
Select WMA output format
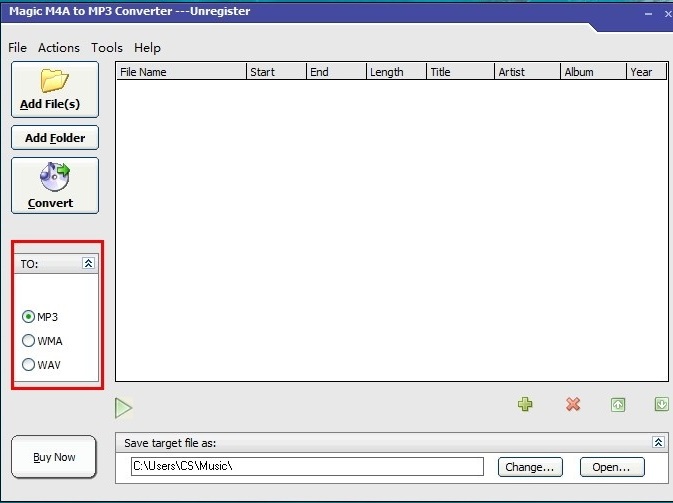click(x=42, y=341)
